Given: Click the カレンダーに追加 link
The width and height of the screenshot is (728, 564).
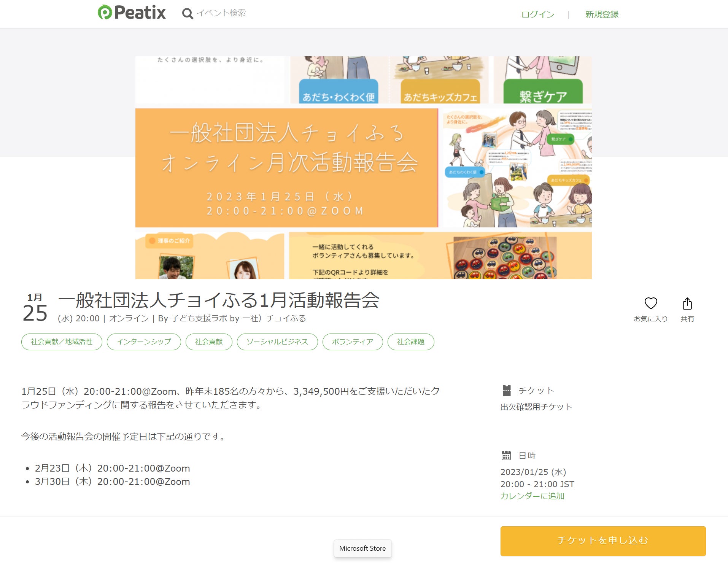Looking at the screenshot, I should (x=532, y=496).
